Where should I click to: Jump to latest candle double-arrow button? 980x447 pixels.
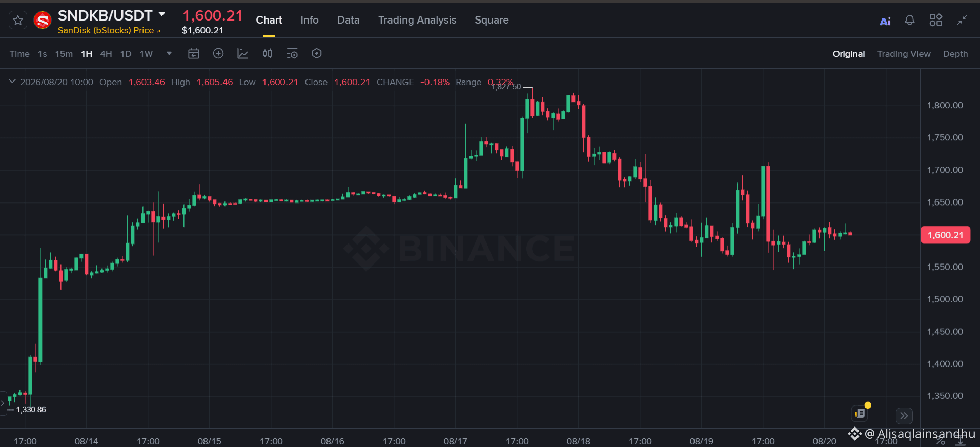[x=904, y=416]
